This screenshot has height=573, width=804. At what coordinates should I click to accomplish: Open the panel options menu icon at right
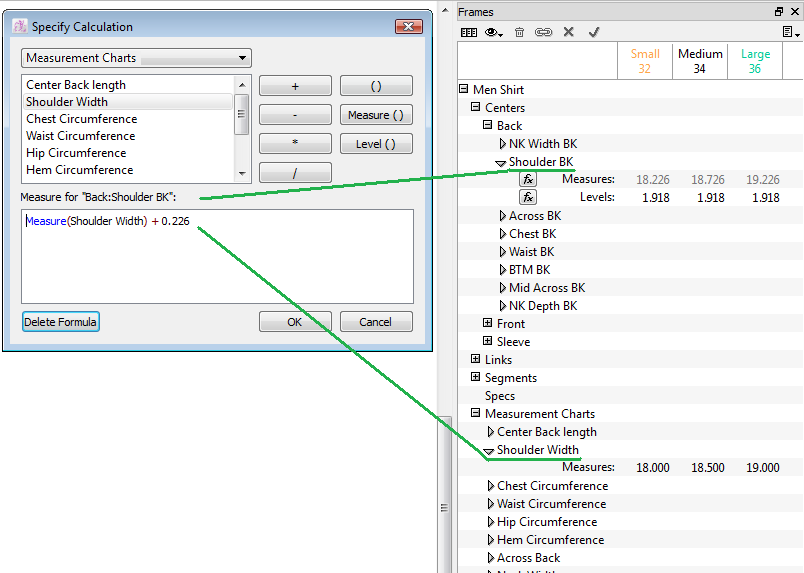point(789,32)
